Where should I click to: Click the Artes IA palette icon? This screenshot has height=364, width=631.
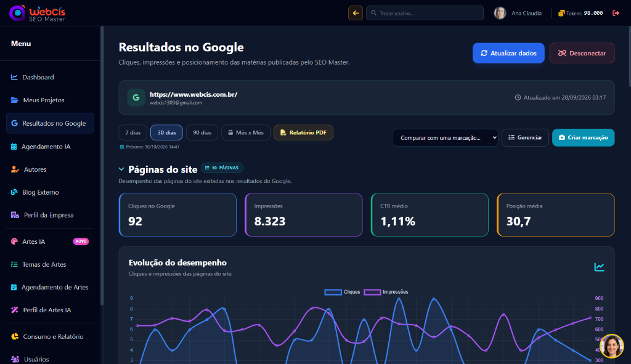pos(14,241)
